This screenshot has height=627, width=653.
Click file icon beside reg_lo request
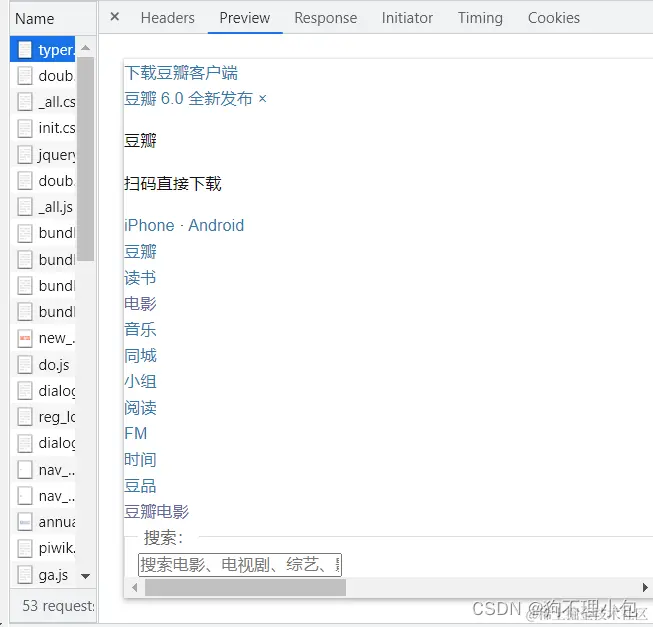click(25, 417)
